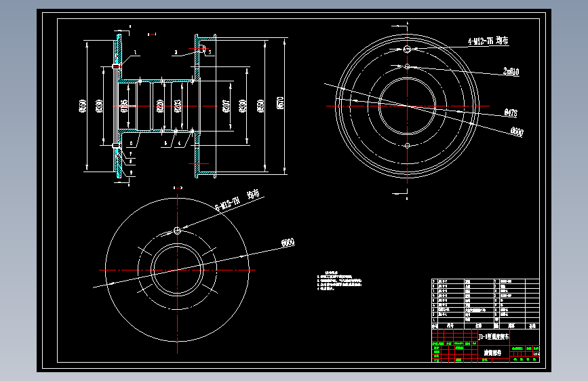
Task: Select the 6-M12-7H 均布 annotation
Action: click(237, 201)
